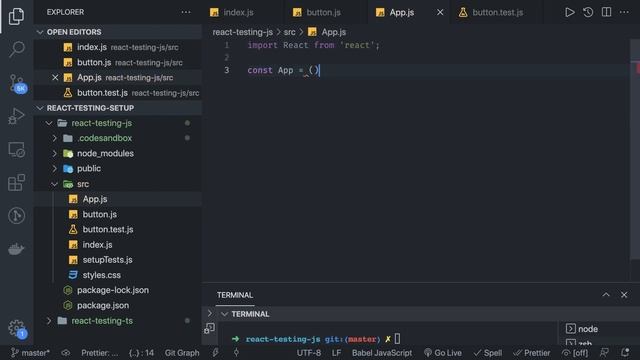Image resolution: width=640 pixels, height=360 pixels.
Task: Click react-testing-js breadcrumb segment
Action: (242, 32)
